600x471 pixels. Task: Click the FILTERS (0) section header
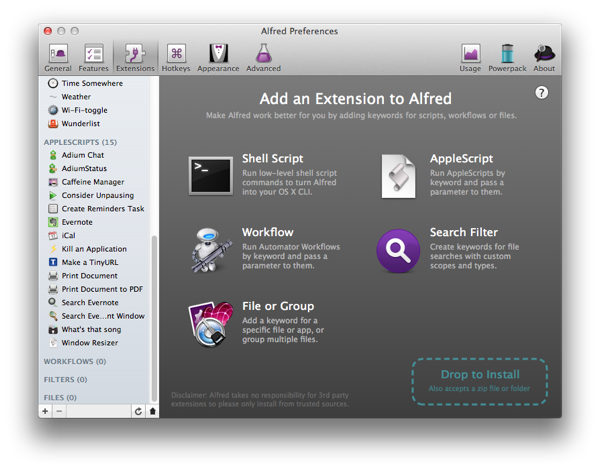65,379
